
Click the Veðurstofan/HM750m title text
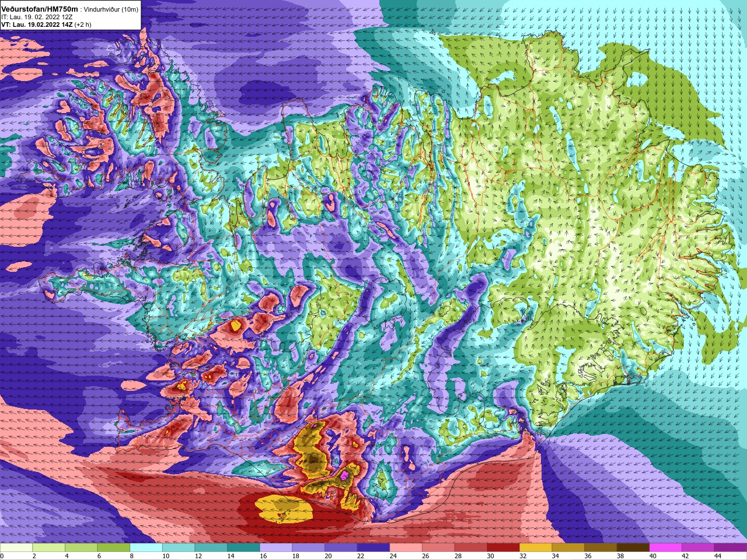coord(40,9)
